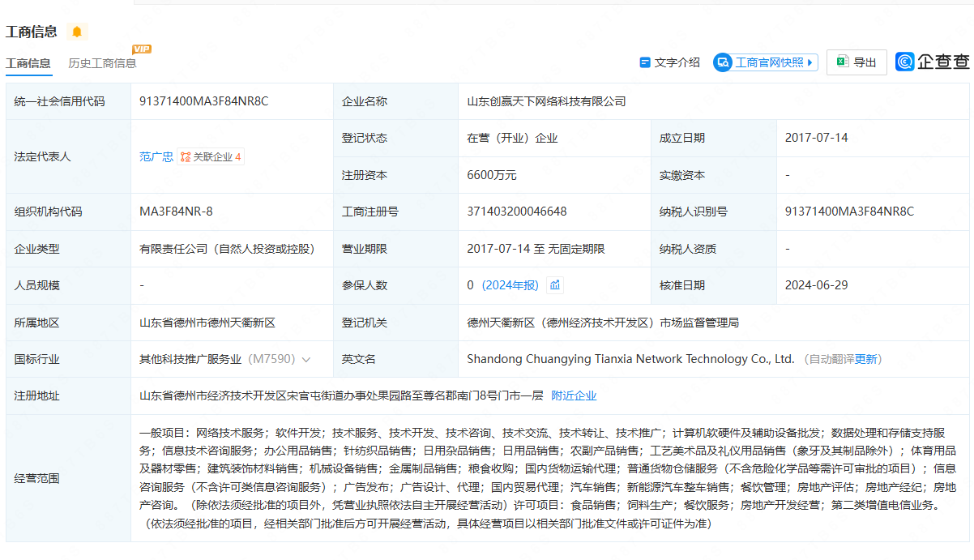Click the VIP badge above 历史工商信息
The image size is (974, 560).
click(x=142, y=49)
